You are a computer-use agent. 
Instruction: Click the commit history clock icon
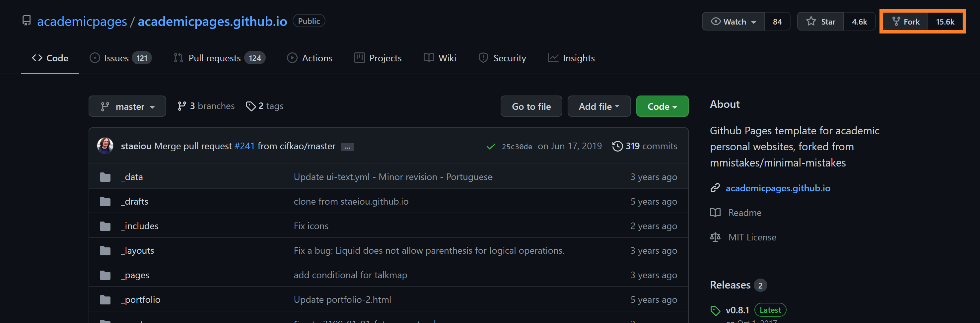tap(617, 146)
